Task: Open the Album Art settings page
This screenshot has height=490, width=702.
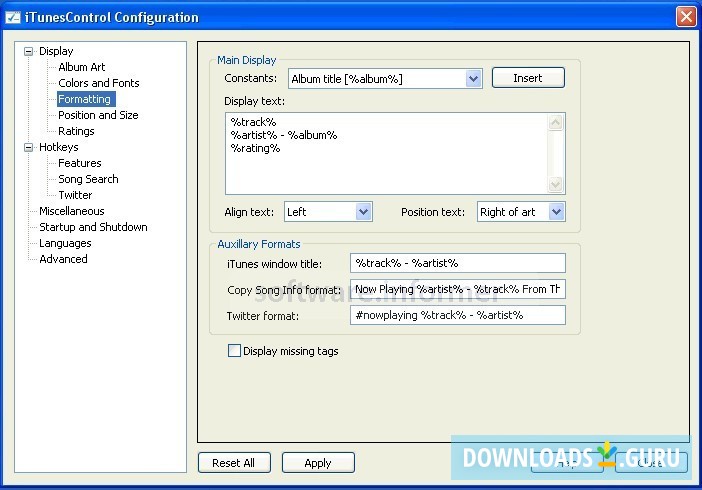Action: pos(81,67)
